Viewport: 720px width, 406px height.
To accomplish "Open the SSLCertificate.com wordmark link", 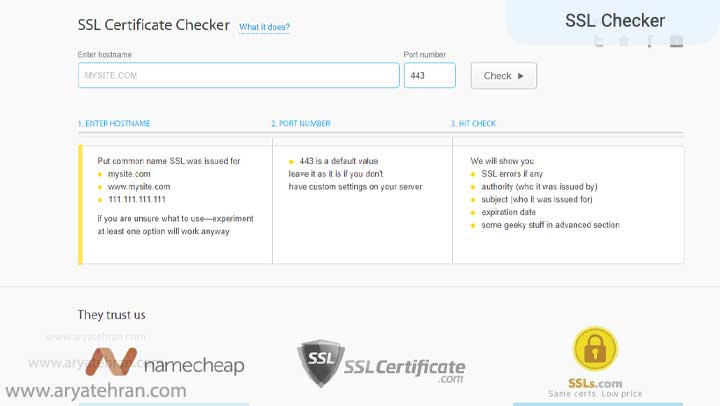I will tap(405, 370).
